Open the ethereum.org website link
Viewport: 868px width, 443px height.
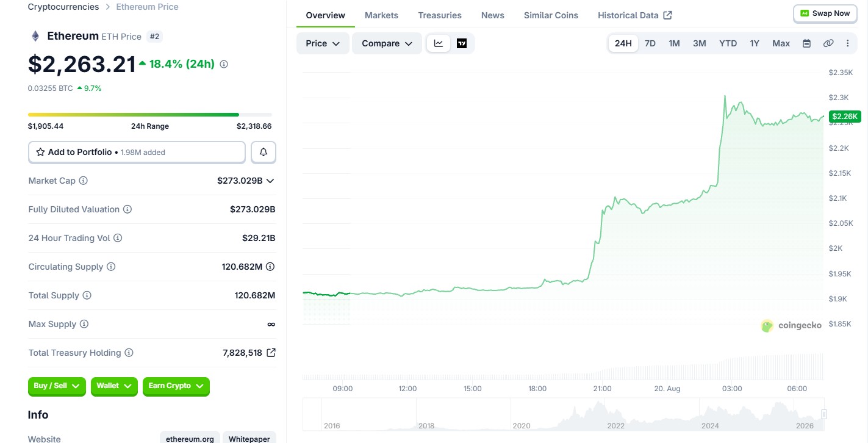click(190, 439)
